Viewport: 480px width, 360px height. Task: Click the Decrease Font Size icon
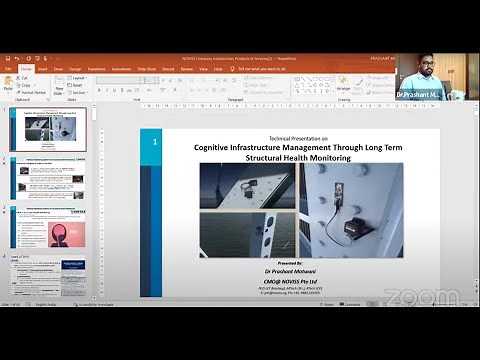pyautogui.click(x=171, y=80)
